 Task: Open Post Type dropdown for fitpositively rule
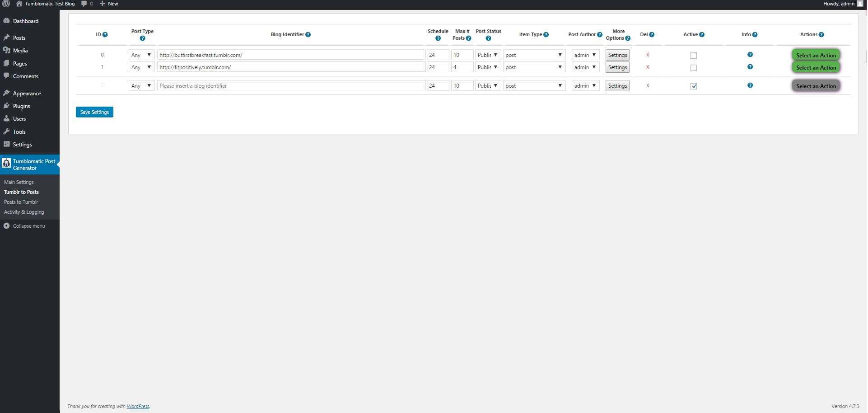pyautogui.click(x=142, y=67)
